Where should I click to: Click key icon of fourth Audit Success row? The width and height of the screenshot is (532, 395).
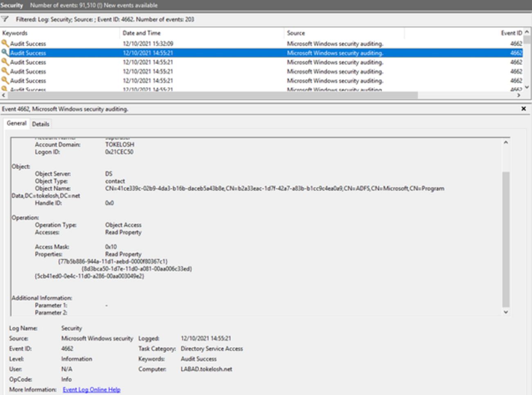(x=5, y=71)
